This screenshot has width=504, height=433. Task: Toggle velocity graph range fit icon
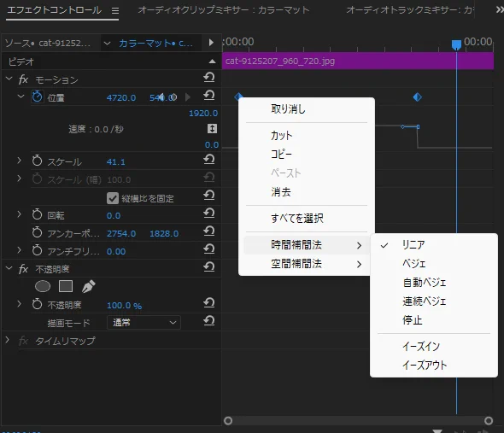[212, 129]
